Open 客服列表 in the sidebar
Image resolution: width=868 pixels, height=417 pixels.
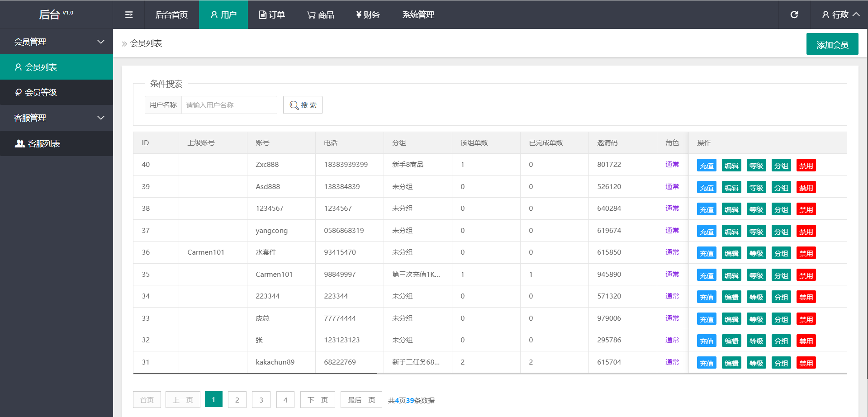click(44, 143)
